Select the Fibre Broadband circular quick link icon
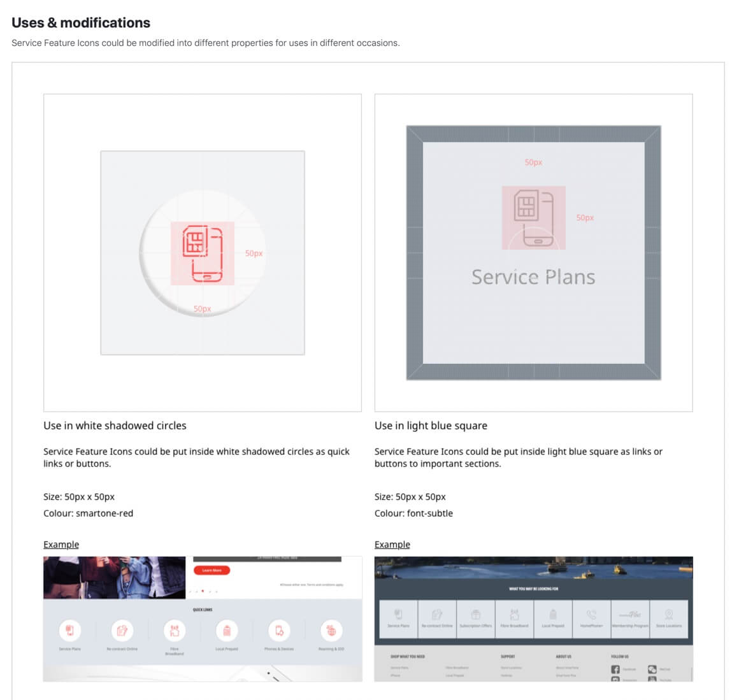Image resolution: width=753 pixels, height=700 pixels. pos(174,631)
